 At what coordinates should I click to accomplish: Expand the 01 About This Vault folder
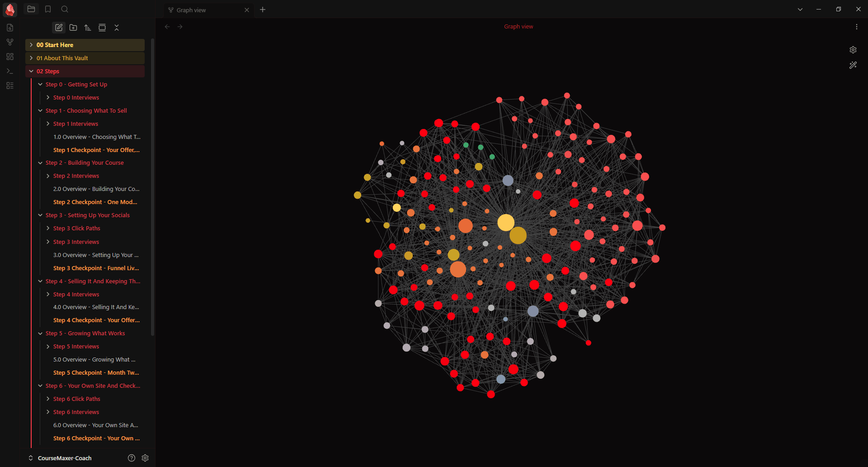[85, 58]
